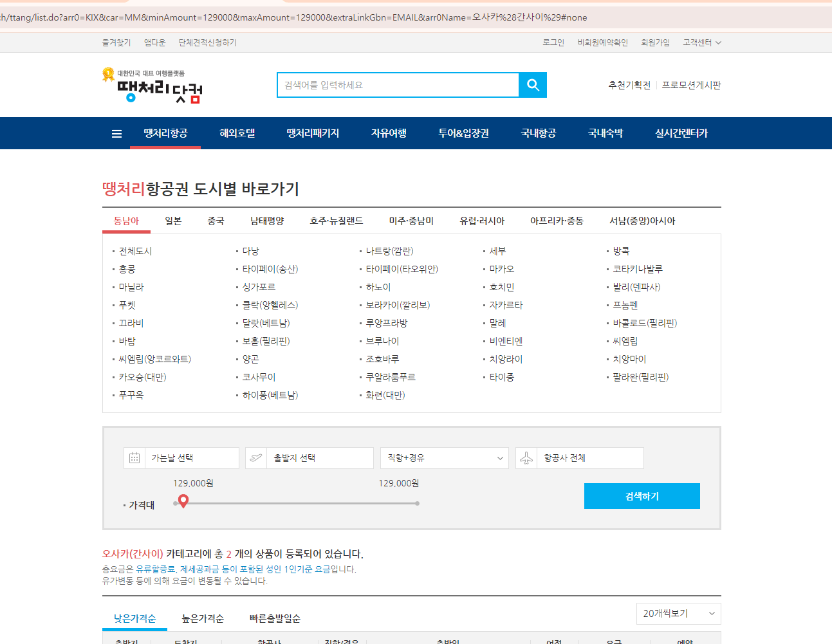Click the right end handle of price slider
Viewport: 832px width, 644px height.
tap(418, 503)
